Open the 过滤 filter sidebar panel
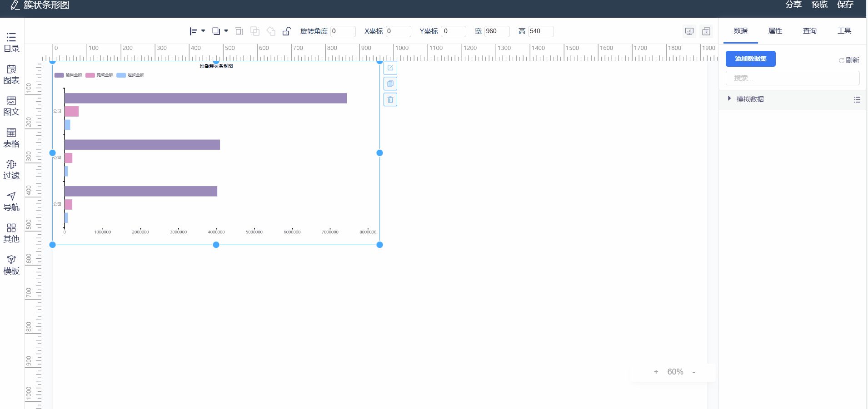Viewport: 868px width, 409px height. coord(11,170)
